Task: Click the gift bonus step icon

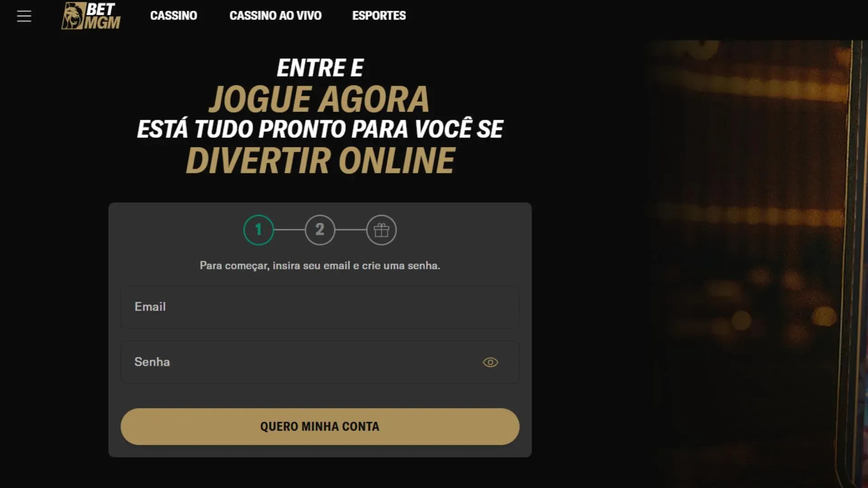Action: (x=382, y=230)
